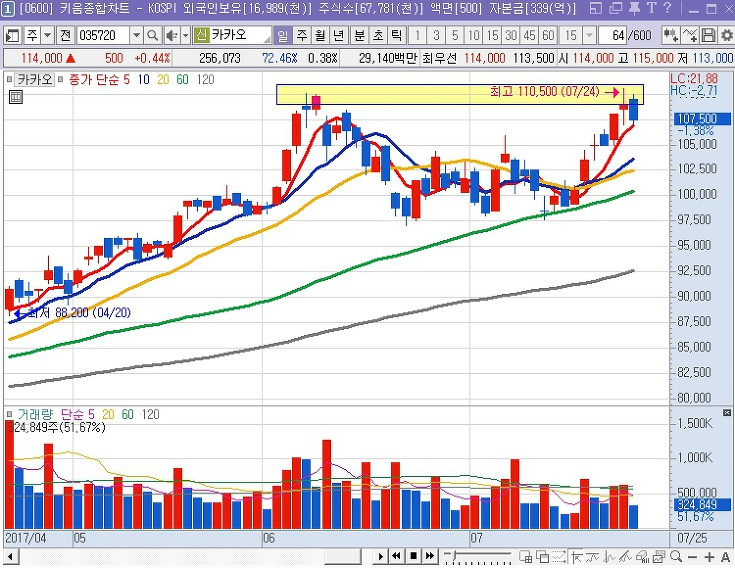Click the add indicator line icon
This screenshot has width=735, height=568.
[690, 35]
